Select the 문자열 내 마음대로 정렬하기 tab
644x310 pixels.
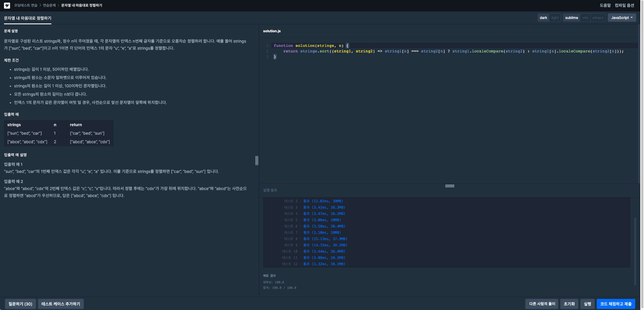click(28, 18)
